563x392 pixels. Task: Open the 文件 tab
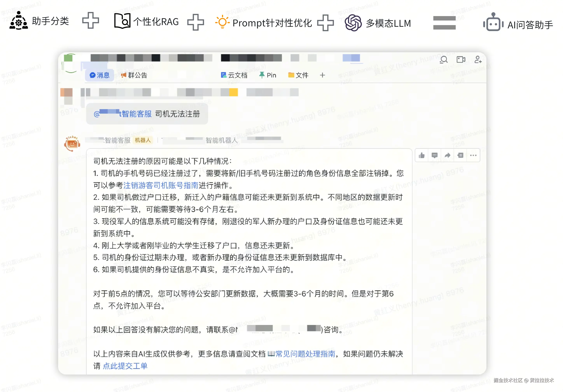pos(298,75)
